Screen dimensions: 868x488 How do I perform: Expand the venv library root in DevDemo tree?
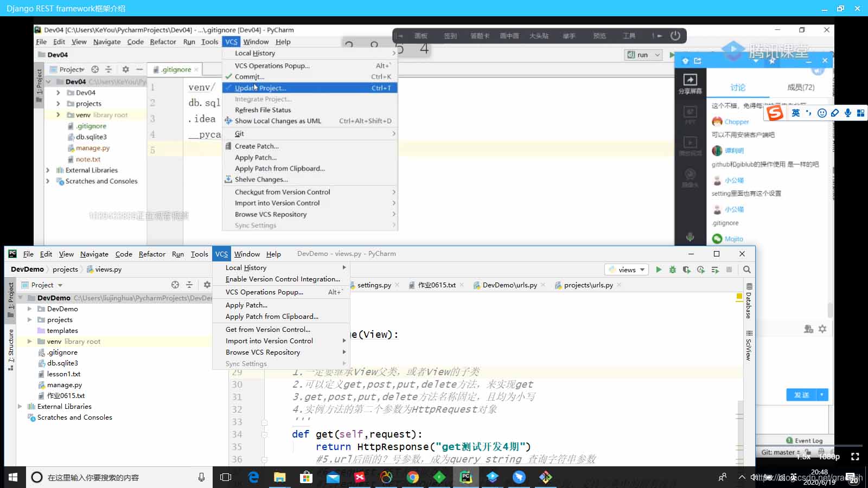click(30, 342)
